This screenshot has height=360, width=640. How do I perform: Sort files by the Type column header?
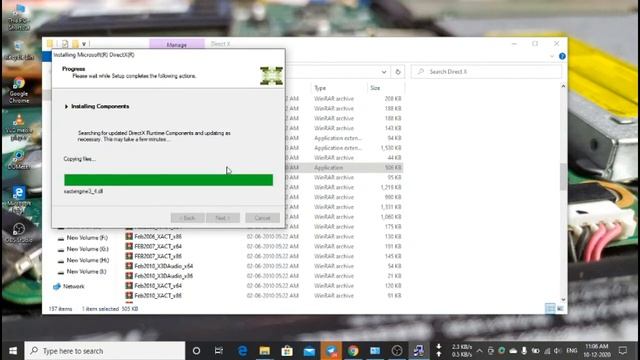(320, 88)
